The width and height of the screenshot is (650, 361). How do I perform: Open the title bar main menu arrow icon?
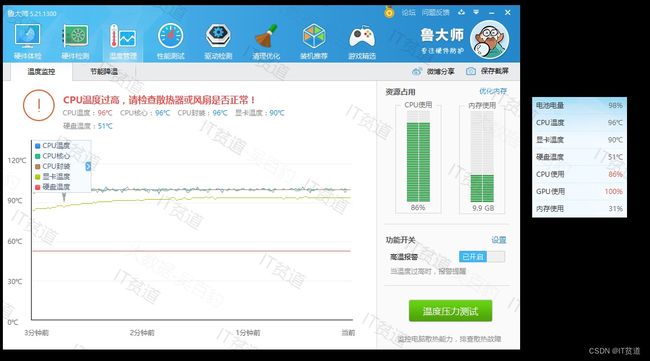tap(476, 12)
